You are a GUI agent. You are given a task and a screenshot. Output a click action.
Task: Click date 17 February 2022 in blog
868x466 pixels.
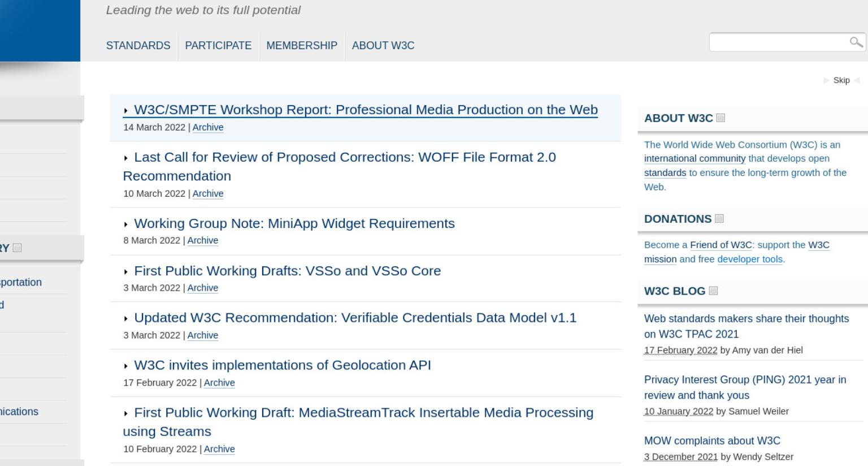tap(680, 350)
